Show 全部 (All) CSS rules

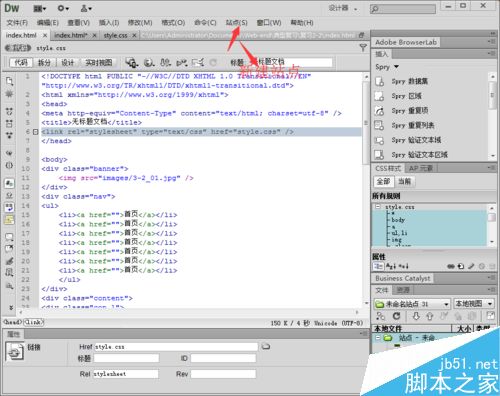tap(383, 182)
